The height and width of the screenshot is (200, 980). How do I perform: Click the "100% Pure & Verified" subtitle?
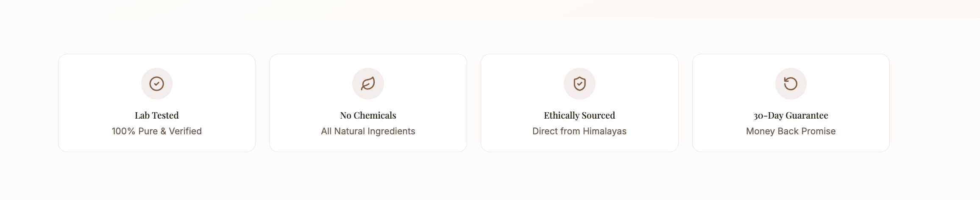point(157,131)
